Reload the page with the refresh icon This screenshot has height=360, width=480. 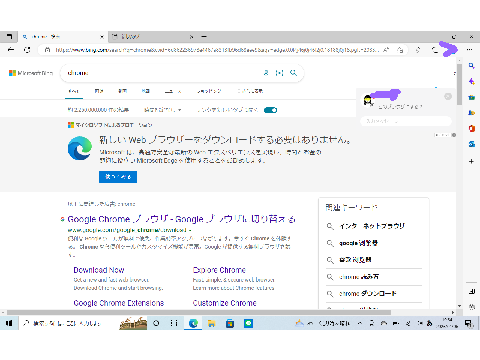(27, 50)
